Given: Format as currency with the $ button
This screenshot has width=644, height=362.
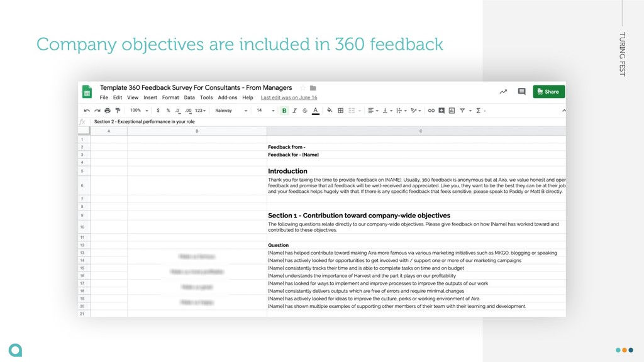Looking at the screenshot, I should (x=158, y=111).
